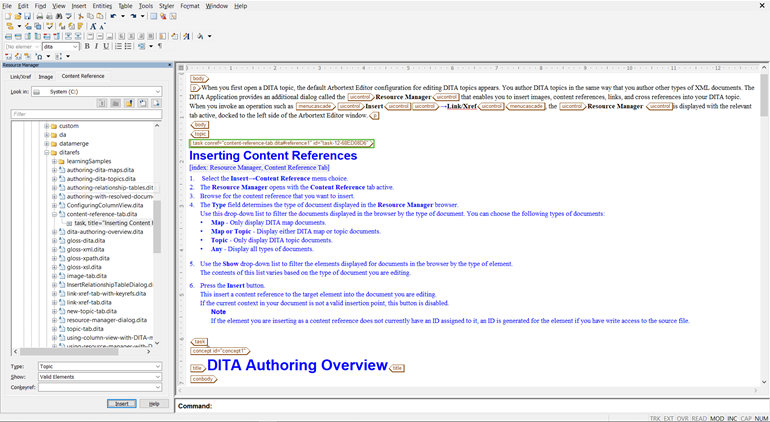
Task: Collapse the ditarefs folder node
Action: pos(47,153)
